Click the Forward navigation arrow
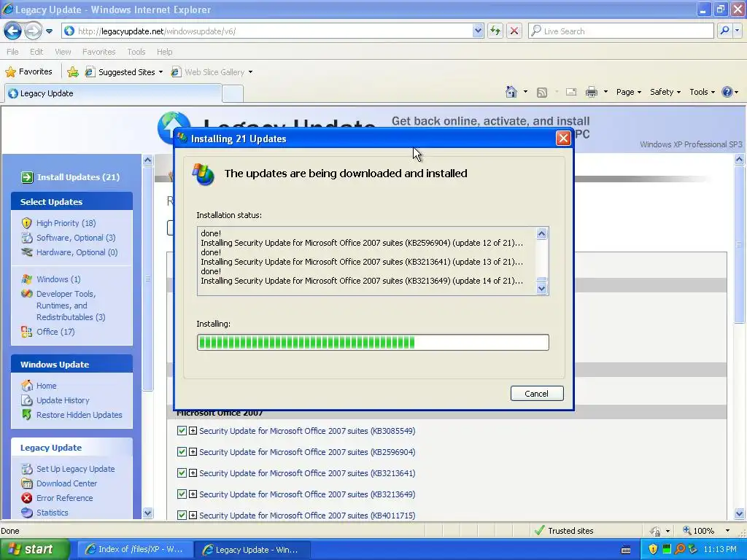747x560 pixels. [33, 31]
